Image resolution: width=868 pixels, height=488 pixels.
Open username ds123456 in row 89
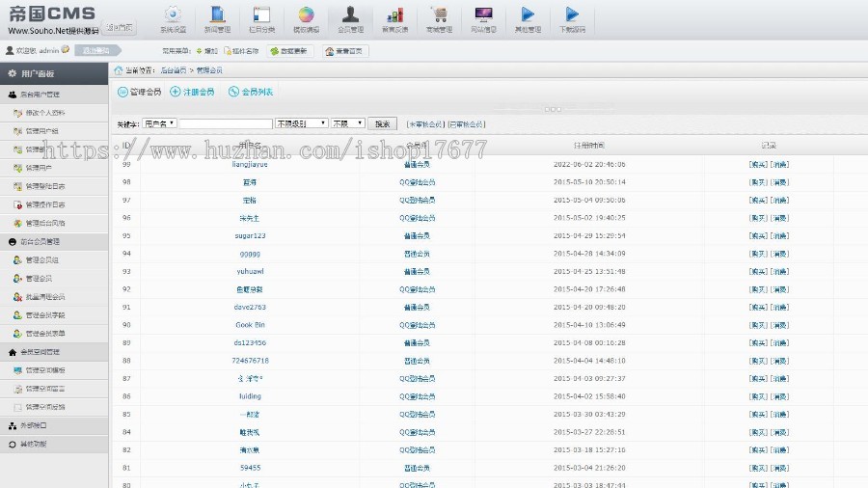click(250, 342)
